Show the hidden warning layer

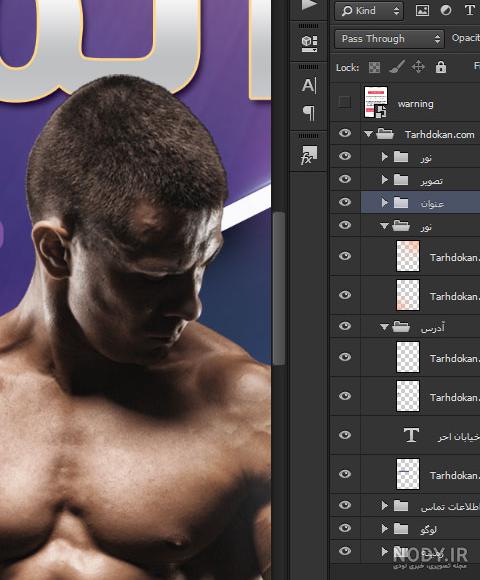345,102
